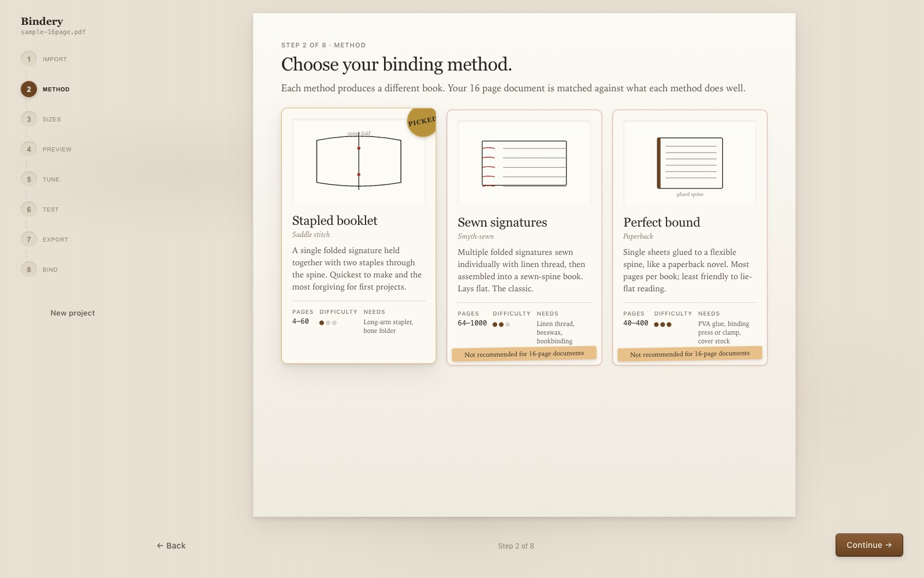
Task: Click the Perfect bound glued-spine illustration
Action: (690, 163)
